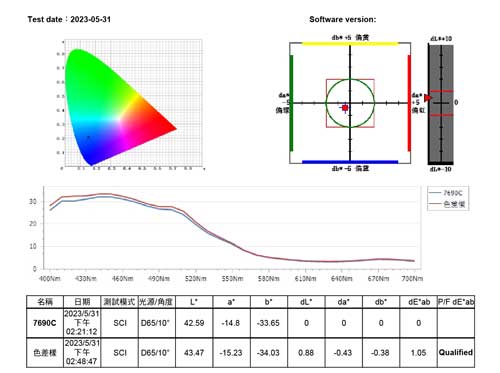
Task: Click the blue db* -5 bar
Action: pyautogui.click(x=350, y=162)
